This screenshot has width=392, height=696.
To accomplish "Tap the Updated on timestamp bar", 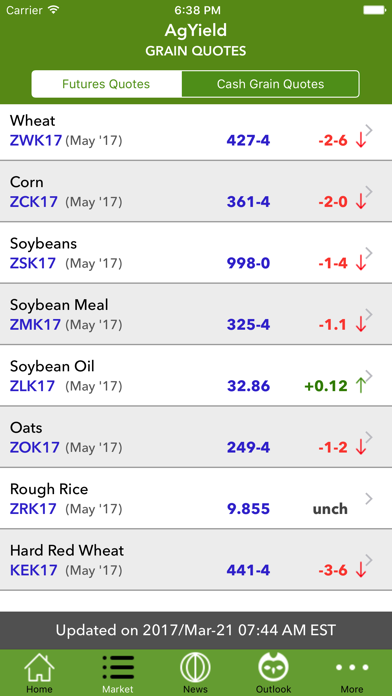I will point(196,630).
